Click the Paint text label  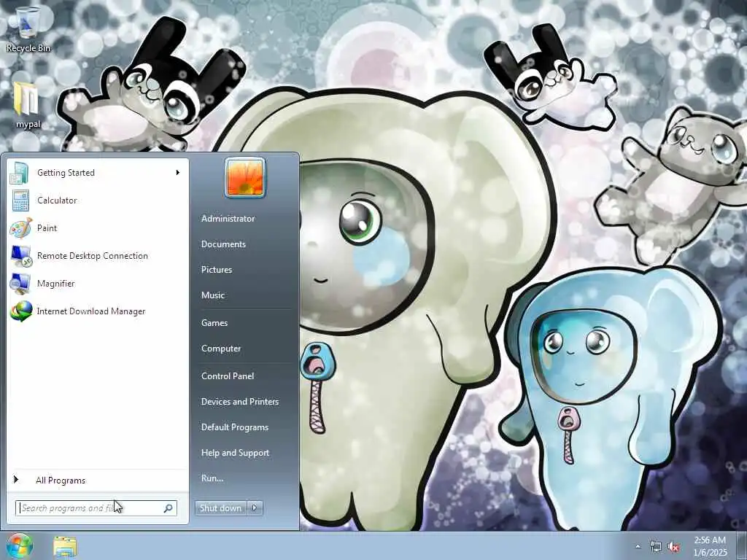(x=47, y=228)
